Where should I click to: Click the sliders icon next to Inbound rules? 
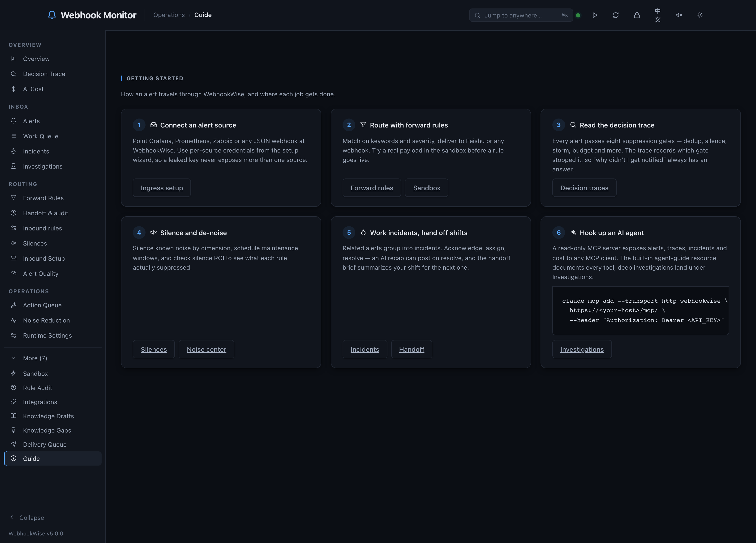(13, 228)
